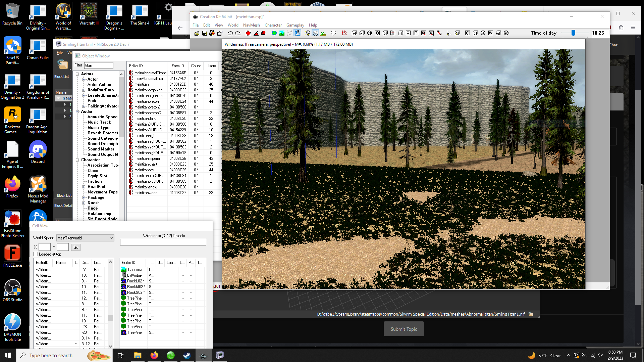Click the dialogue speech bubble icon
Image resolution: width=644 pixels, height=362 pixels.
(x=333, y=33)
